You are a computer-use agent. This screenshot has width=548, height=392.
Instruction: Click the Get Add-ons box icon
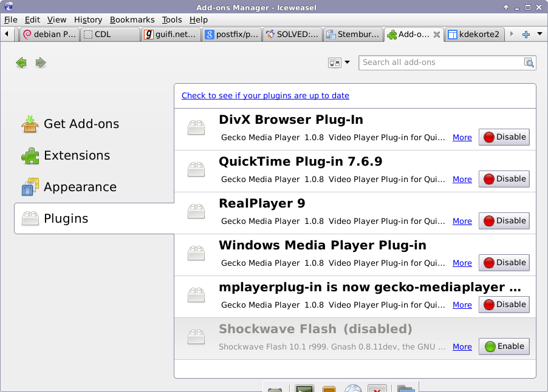coord(30,124)
